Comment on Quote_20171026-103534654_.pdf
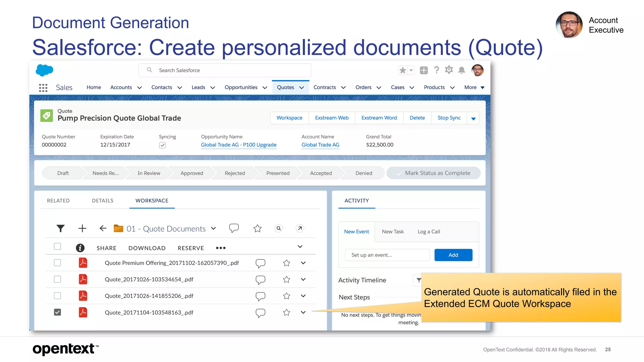644x362 pixels. [260, 280]
